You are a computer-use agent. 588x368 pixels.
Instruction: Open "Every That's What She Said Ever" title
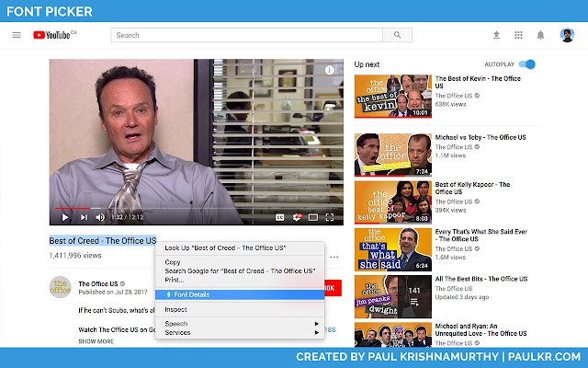(x=481, y=236)
